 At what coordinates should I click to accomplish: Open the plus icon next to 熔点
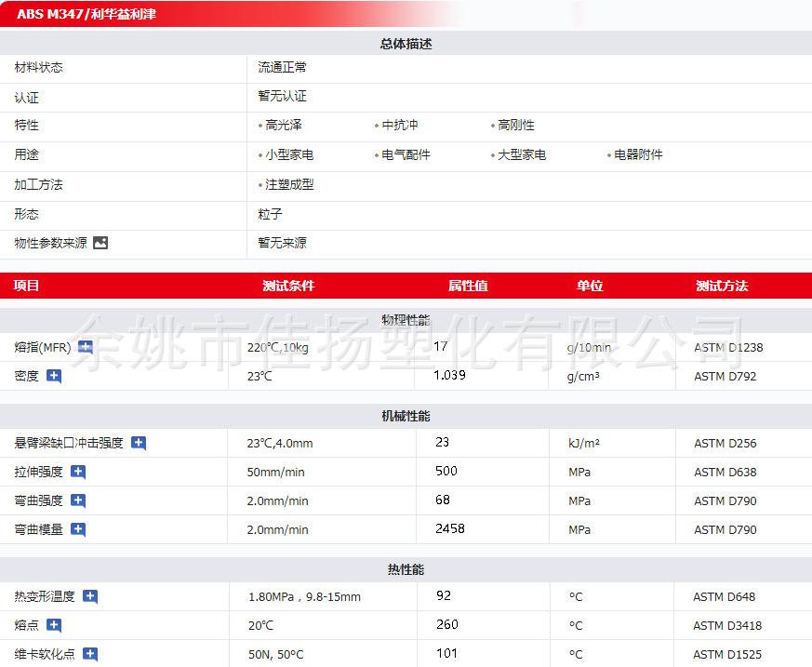point(54,625)
